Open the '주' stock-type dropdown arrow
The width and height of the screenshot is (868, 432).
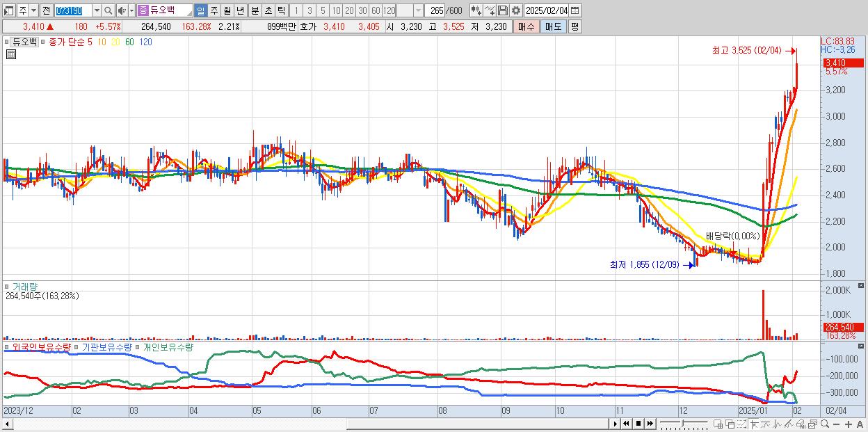click(33, 10)
